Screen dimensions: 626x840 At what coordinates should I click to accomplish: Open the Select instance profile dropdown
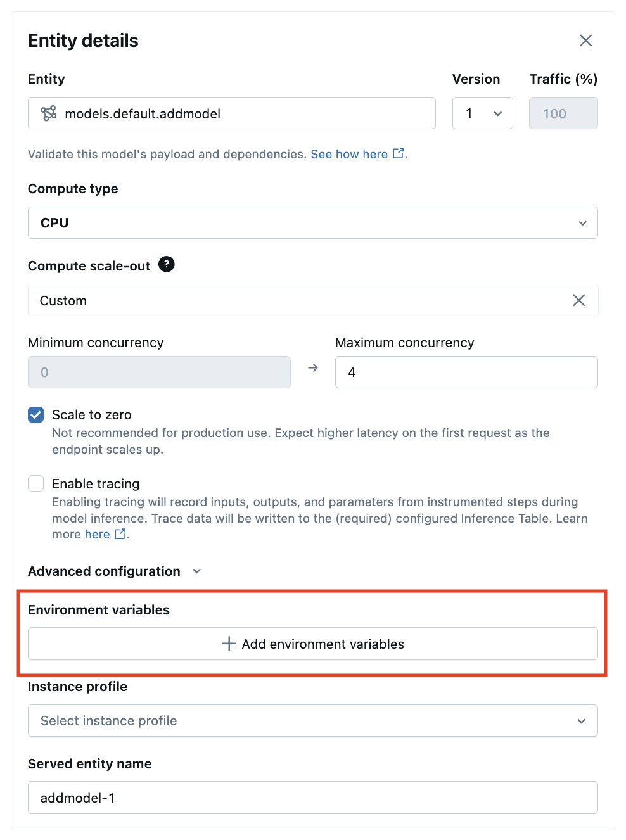312,720
